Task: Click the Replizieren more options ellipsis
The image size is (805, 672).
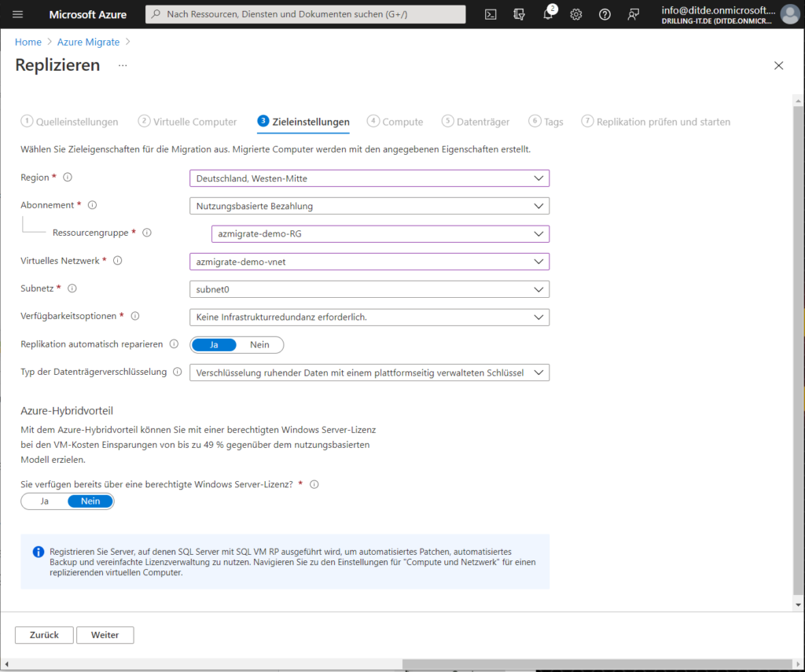Action: (122, 65)
